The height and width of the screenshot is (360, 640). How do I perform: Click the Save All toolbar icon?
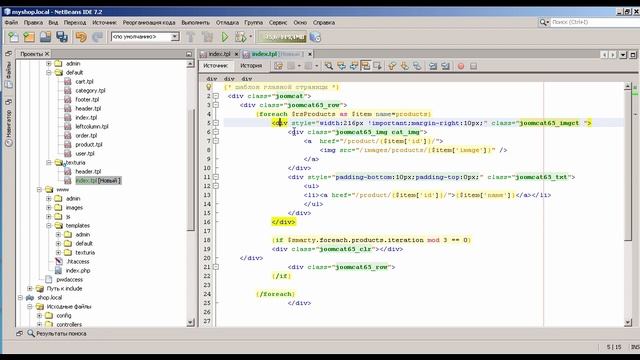point(62,37)
